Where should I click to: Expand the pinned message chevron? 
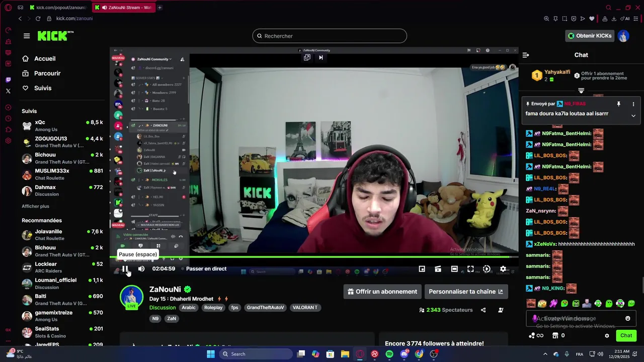[x=633, y=116]
